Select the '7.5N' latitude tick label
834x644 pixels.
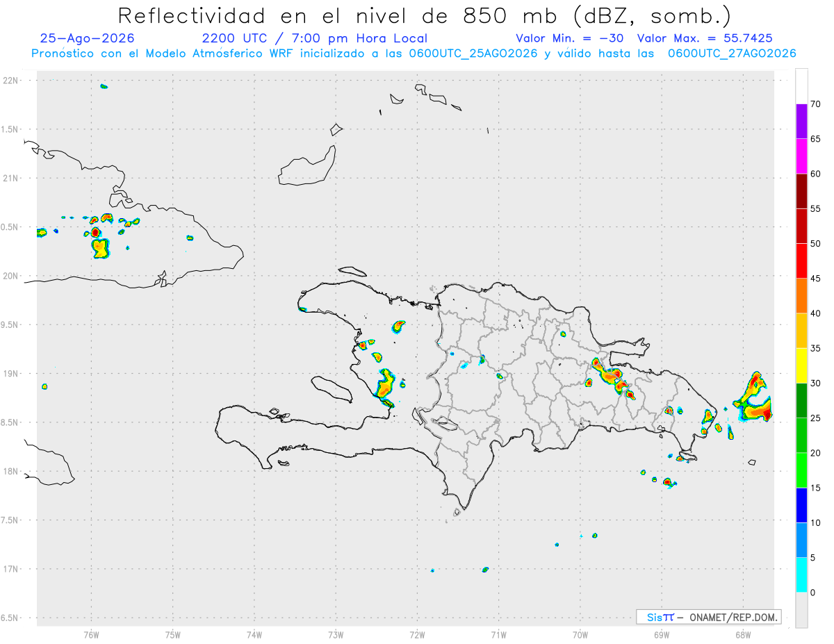(10, 520)
